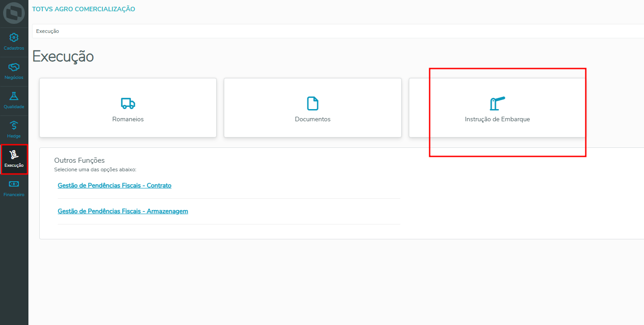Click the Romaneios truck icon

pyautogui.click(x=128, y=103)
